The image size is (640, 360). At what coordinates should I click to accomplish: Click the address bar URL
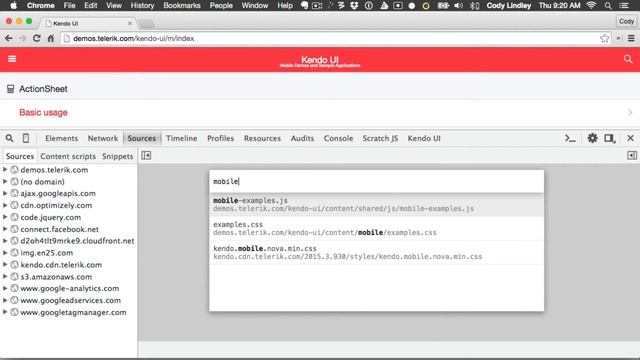133,38
